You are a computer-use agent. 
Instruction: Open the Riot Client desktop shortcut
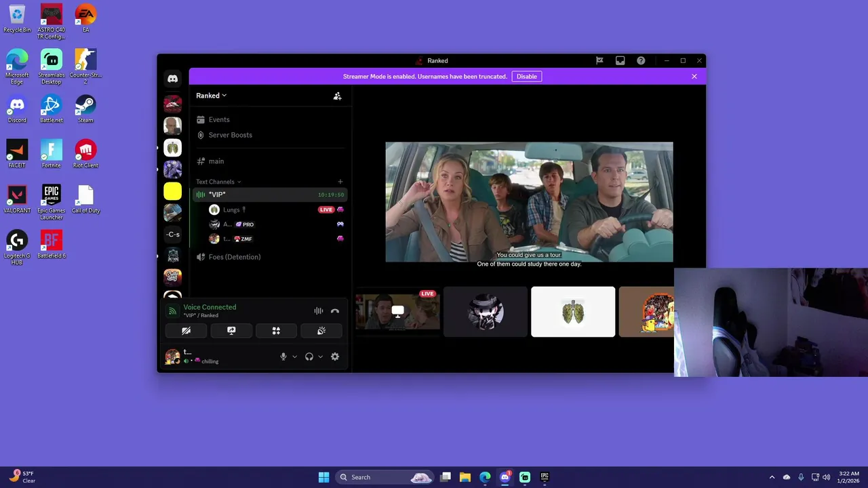pyautogui.click(x=85, y=155)
